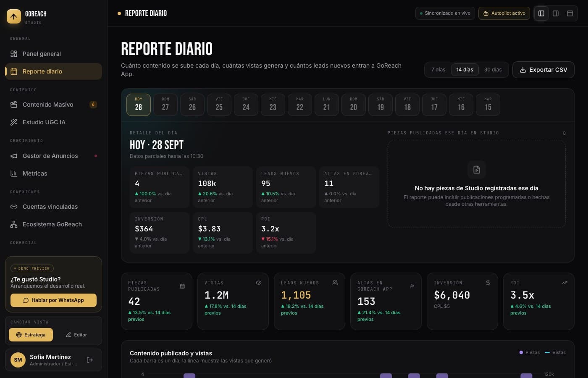This screenshot has height=378, width=588.
Task: Click the Cuentas vinculadas link icon
Action: pyautogui.click(x=14, y=207)
